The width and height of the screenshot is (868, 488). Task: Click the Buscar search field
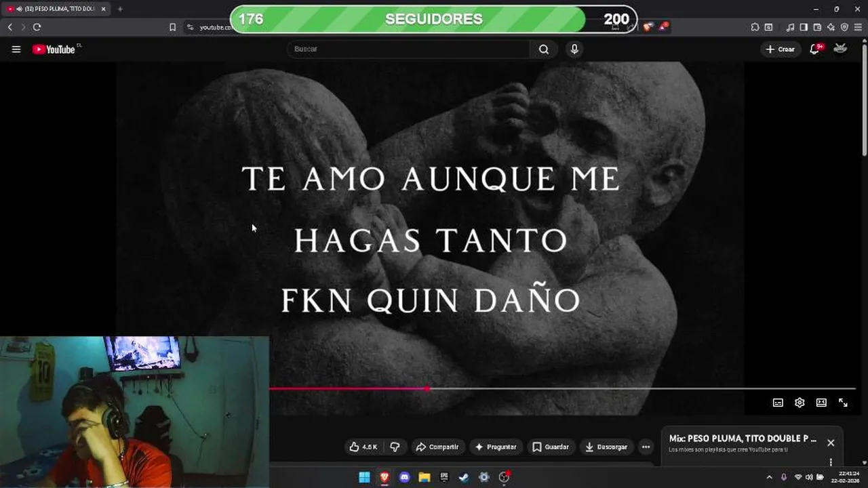pyautogui.click(x=409, y=49)
